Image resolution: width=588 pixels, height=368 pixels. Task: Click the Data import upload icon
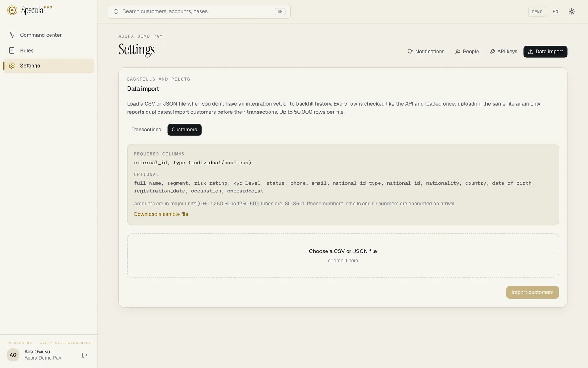coord(531,52)
